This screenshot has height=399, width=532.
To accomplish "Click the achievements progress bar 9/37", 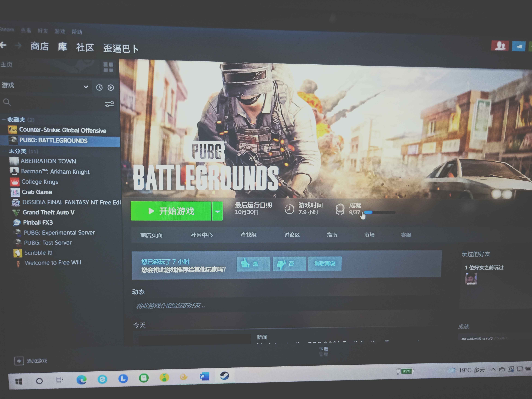I will [x=379, y=212].
